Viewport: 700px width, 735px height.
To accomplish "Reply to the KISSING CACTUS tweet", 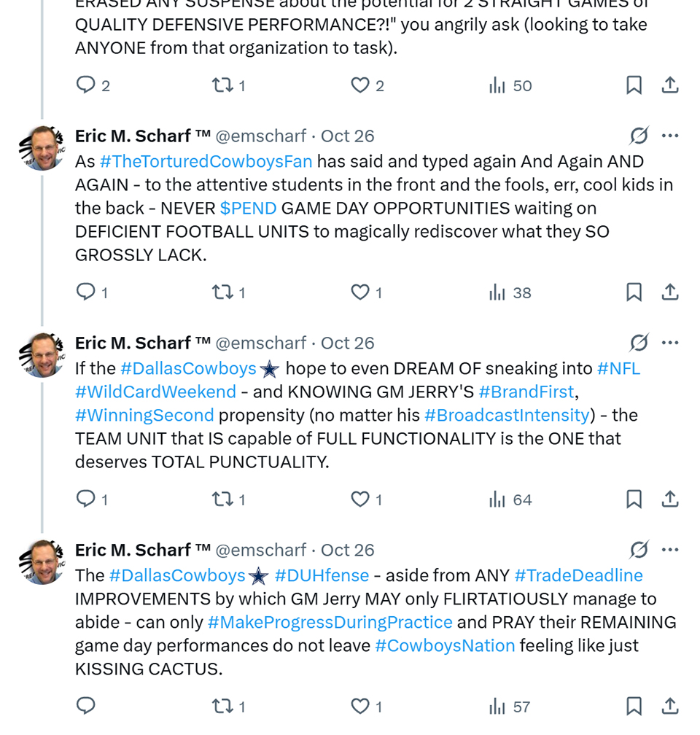I will click(86, 707).
